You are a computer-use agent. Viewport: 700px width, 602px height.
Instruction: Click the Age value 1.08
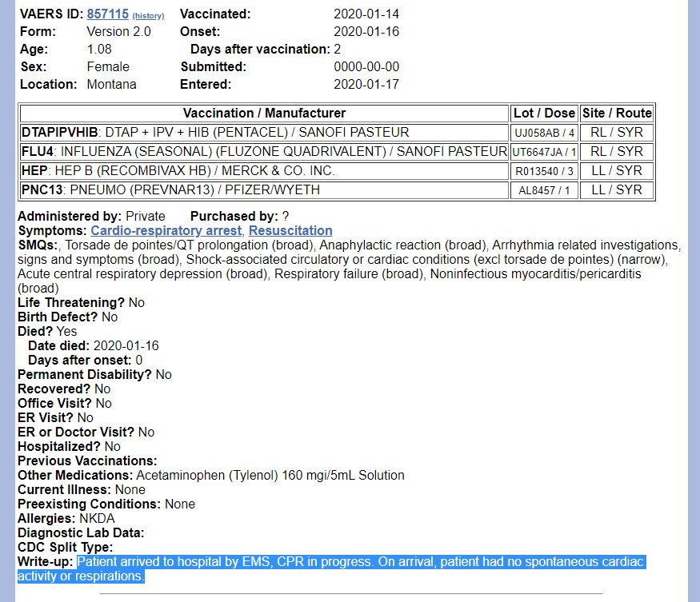(x=99, y=49)
